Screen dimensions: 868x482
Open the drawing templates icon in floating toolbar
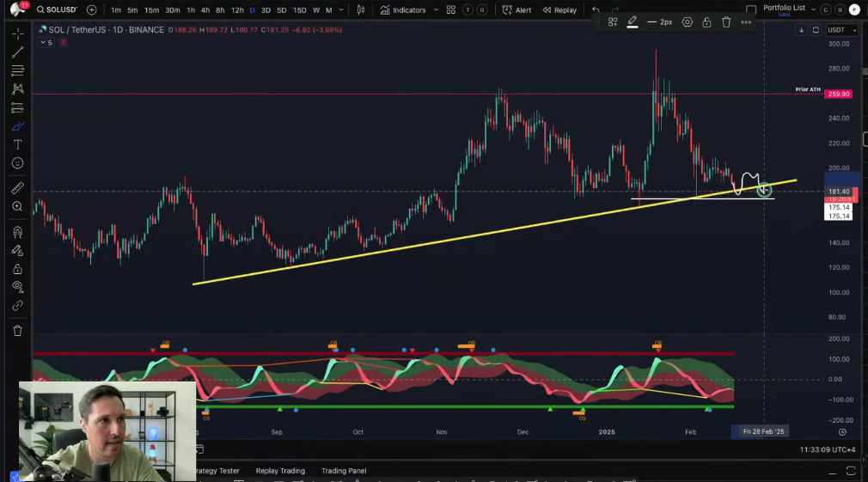coord(613,22)
